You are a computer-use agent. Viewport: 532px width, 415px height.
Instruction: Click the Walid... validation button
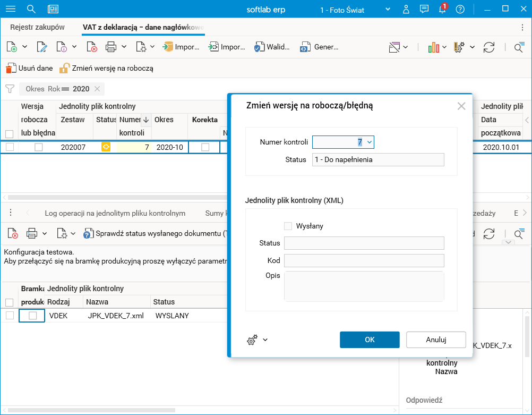[x=272, y=47]
